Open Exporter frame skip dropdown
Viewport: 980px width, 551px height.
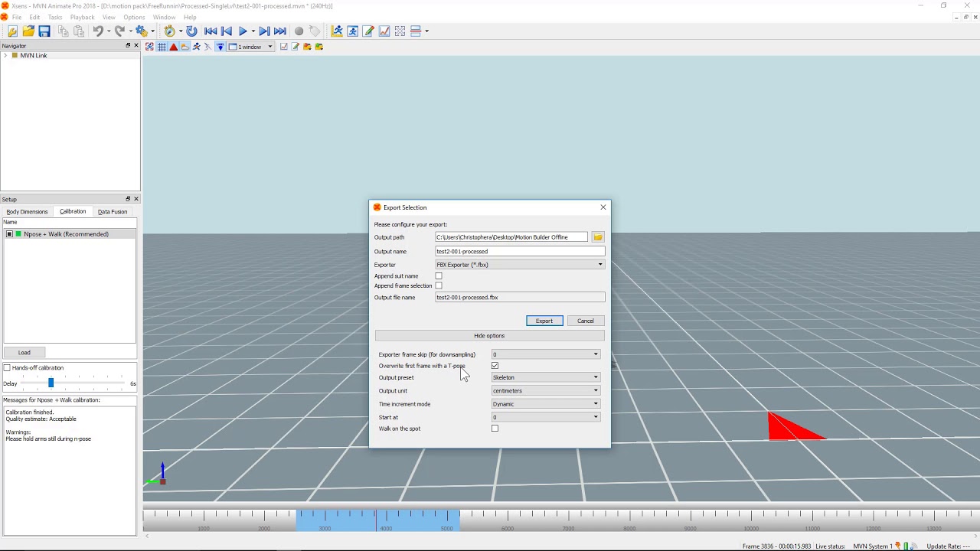coord(546,354)
